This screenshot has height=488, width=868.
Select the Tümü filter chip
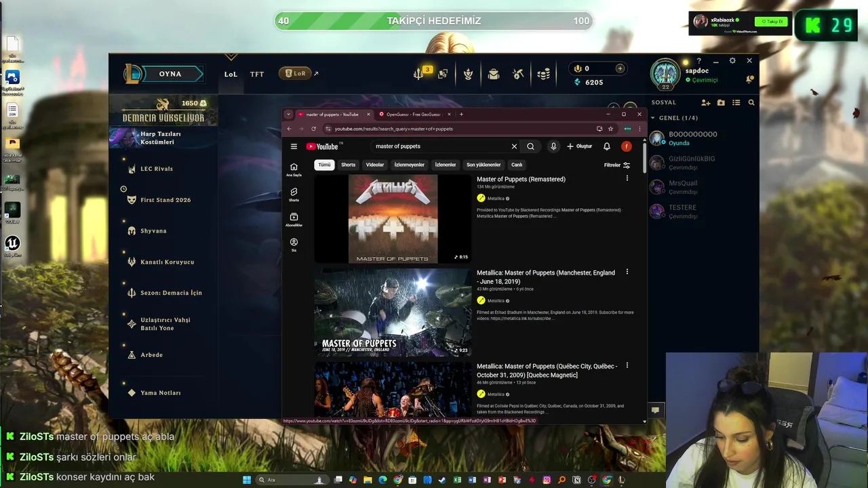(x=325, y=165)
